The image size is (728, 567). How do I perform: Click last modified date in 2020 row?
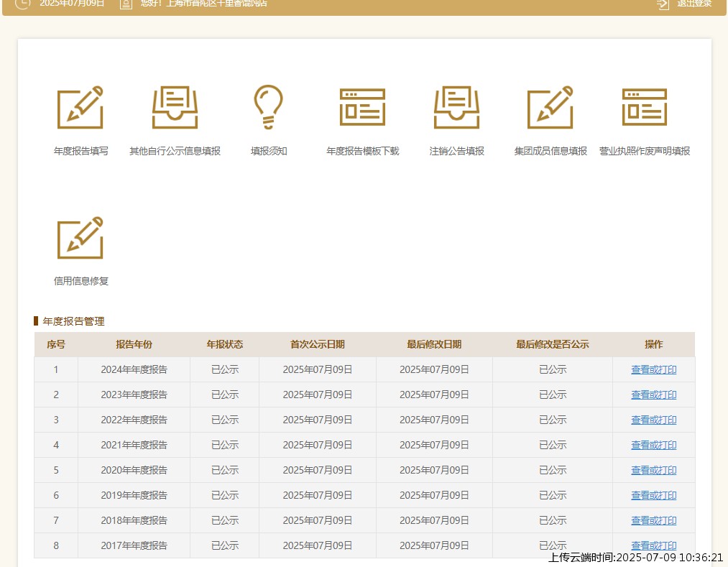click(x=434, y=470)
